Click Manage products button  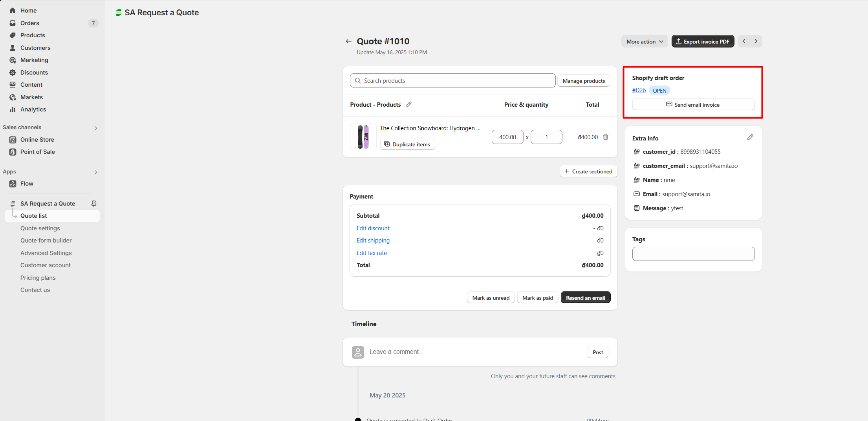pos(584,81)
